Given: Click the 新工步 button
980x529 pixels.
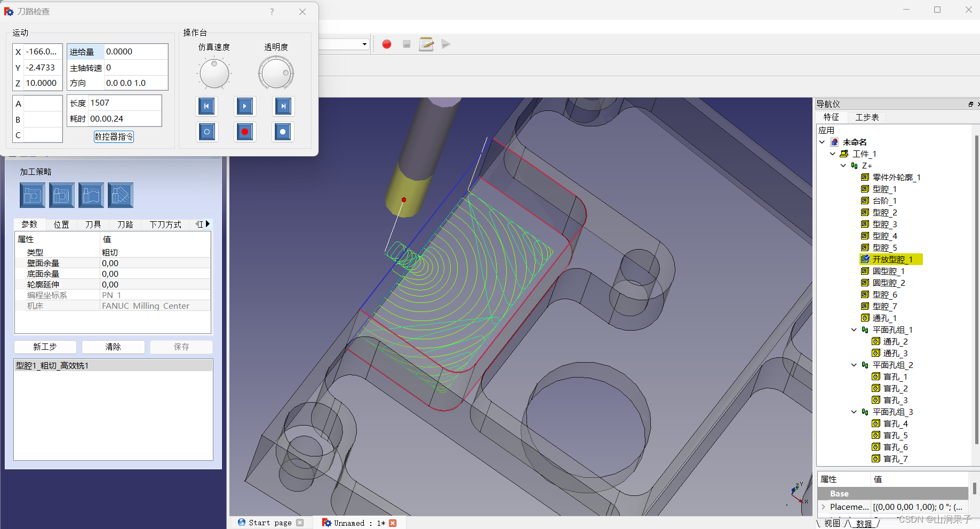Looking at the screenshot, I should click(45, 347).
